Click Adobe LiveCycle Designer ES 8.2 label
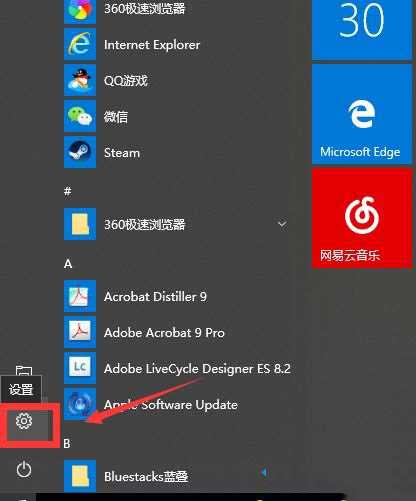The height and width of the screenshot is (501, 416). 197,369
